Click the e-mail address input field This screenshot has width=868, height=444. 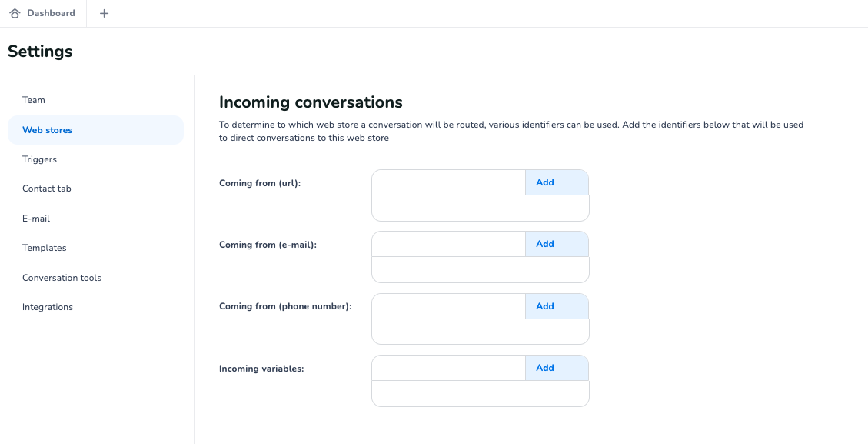click(448, 244)
